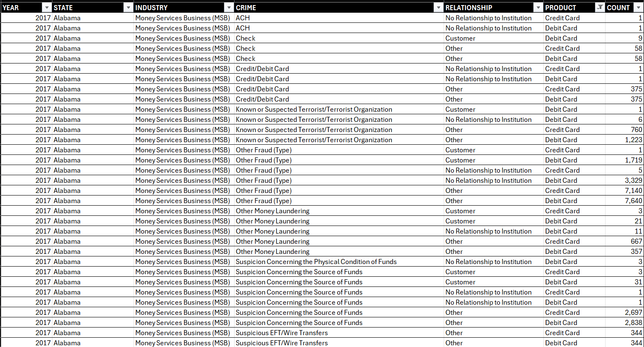644x347 pixels.
Task: Select Credit Card cell in the 667 row
Action: [x=574, y=241]
